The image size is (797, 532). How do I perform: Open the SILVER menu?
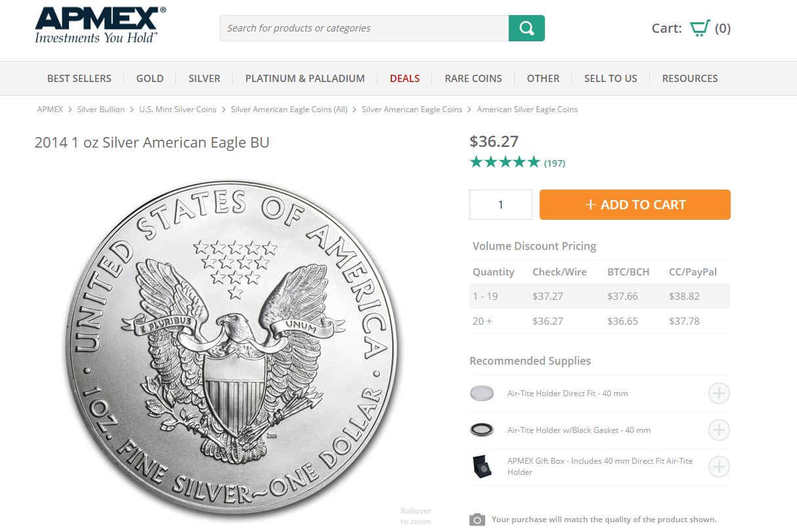[204, 78]
